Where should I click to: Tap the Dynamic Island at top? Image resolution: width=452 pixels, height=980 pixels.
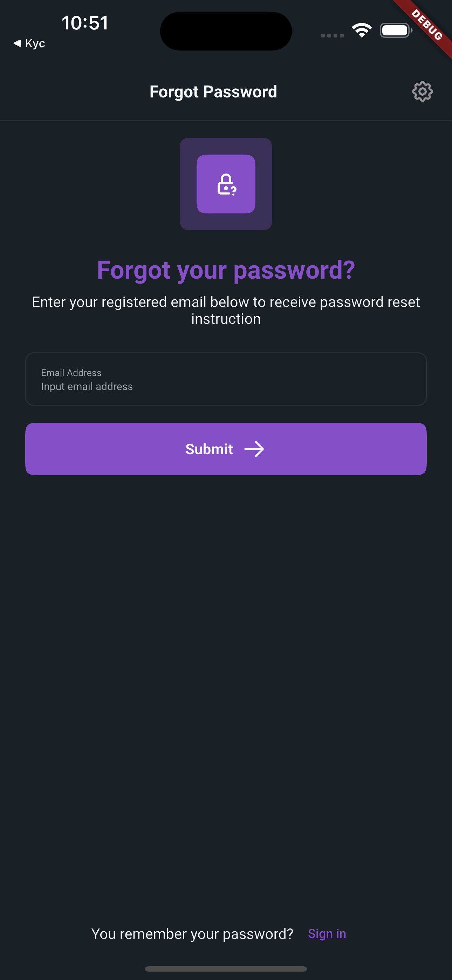click(x=226, y=31)
